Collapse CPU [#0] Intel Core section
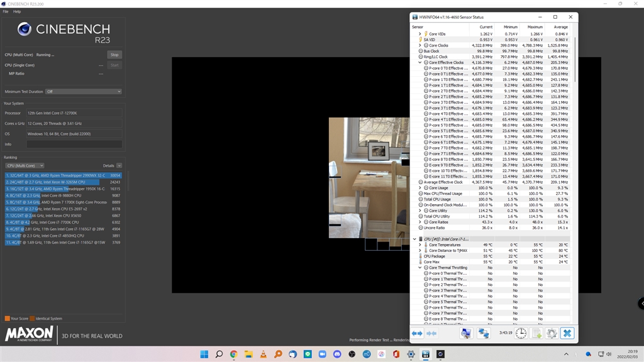This screenshot has width=644, height=362. (414, 239)
